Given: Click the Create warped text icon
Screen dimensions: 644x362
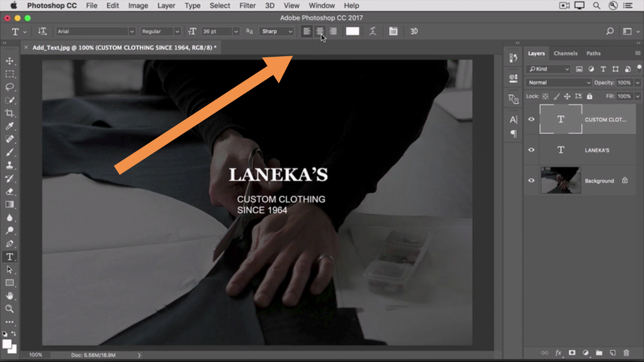Looking at the screenshot, I should [x=373, y=31].
